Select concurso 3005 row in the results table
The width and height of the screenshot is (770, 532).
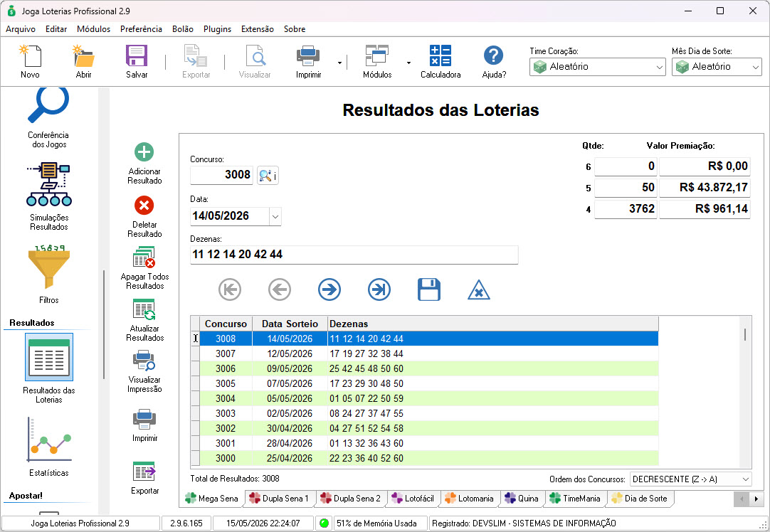click(428, 383)
